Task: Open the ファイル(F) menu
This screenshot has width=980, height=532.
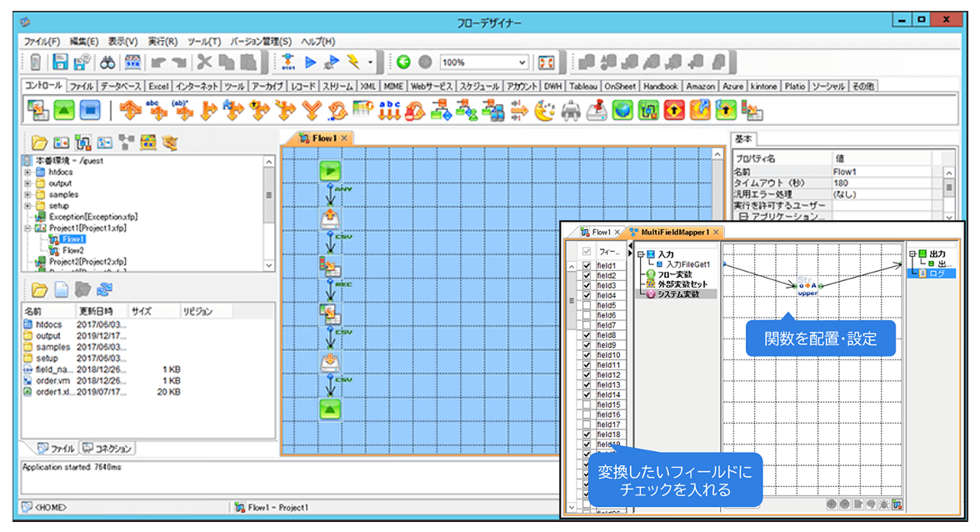Action: point(42,42)
